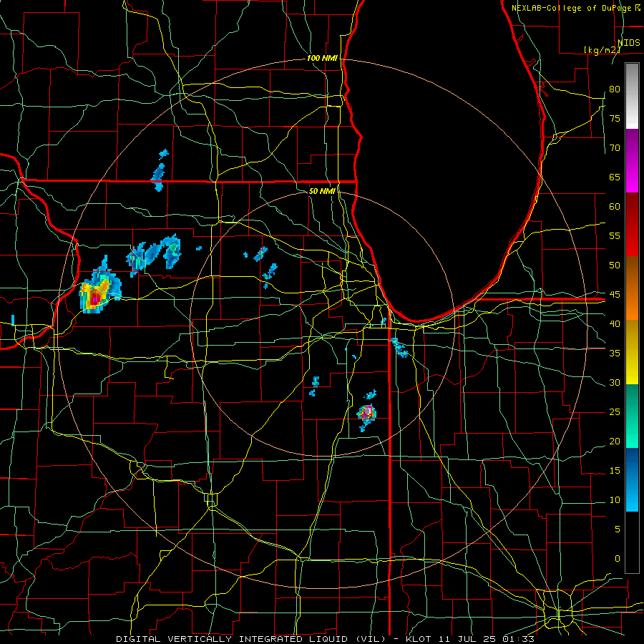
Task: Click the white-gray top segment of the VIL scale
Action: pyautogui.click(x=632, y=96)
